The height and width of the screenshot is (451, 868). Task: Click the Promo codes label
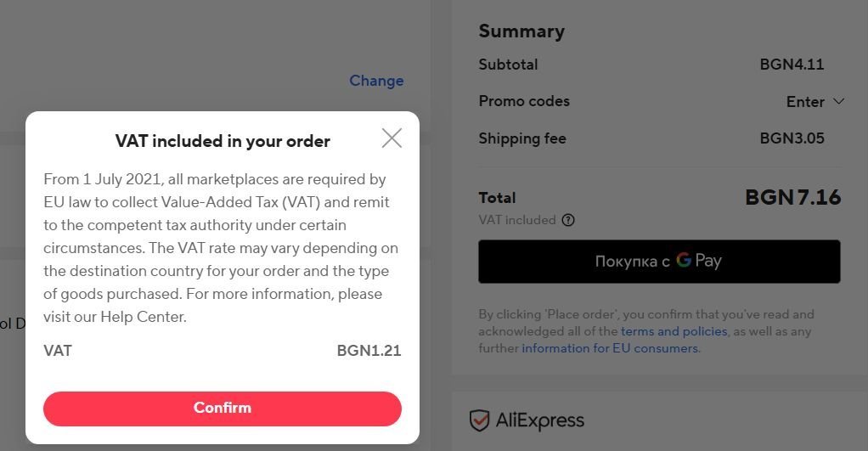[x=524, y=101]
